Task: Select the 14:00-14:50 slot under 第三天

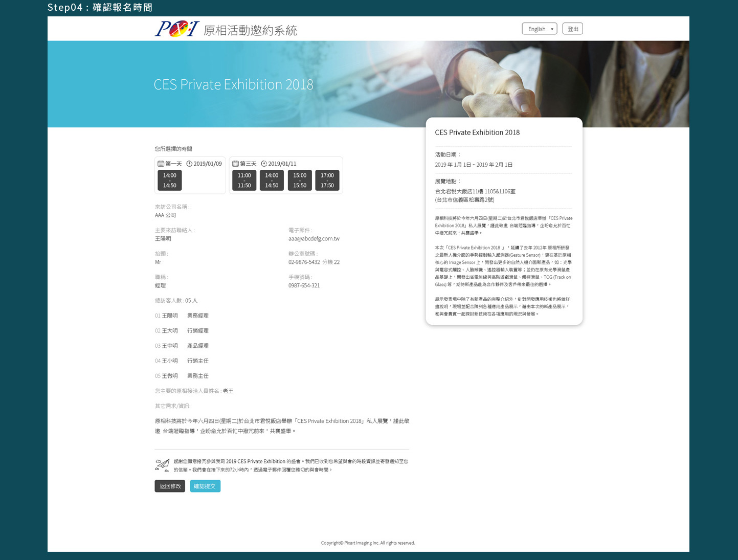Action: pos(272,180)
